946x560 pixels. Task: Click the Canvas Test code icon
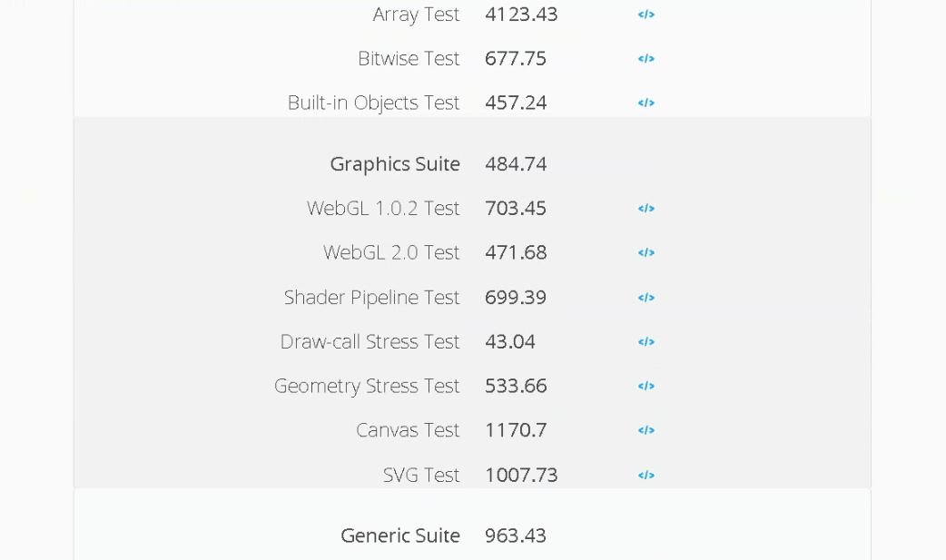(x=645, y=430)
